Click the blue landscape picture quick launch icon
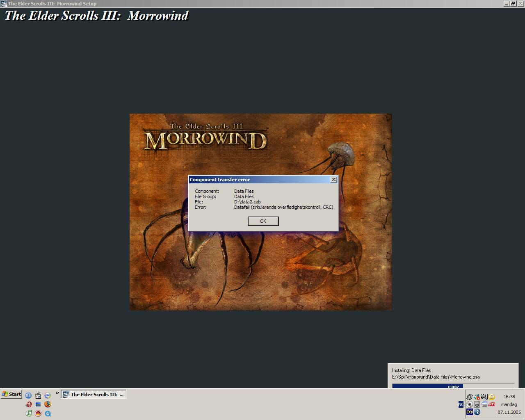 point(38,404)
